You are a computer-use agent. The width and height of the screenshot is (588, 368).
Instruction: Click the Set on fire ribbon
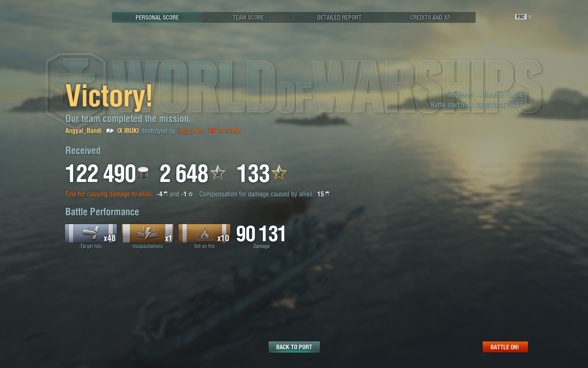(204, 233)
